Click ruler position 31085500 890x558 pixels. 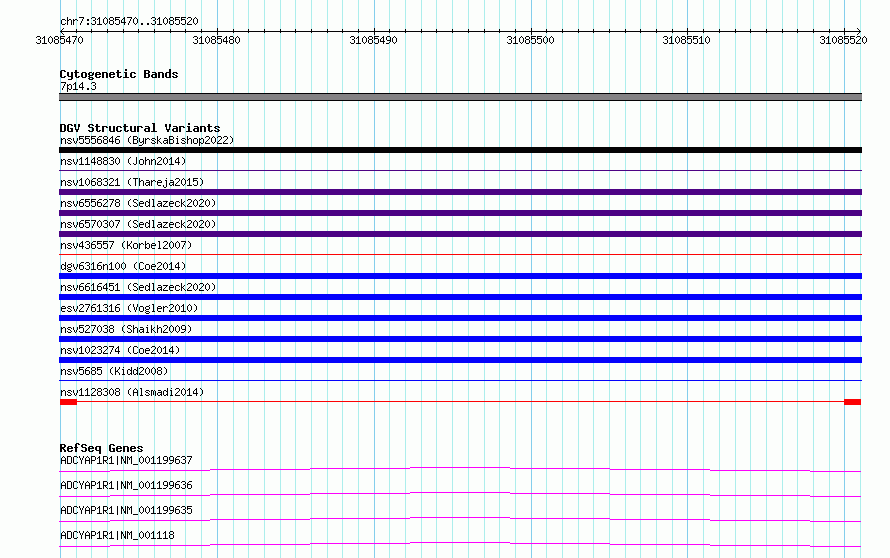pyautogui.click(x=530, y=40)
